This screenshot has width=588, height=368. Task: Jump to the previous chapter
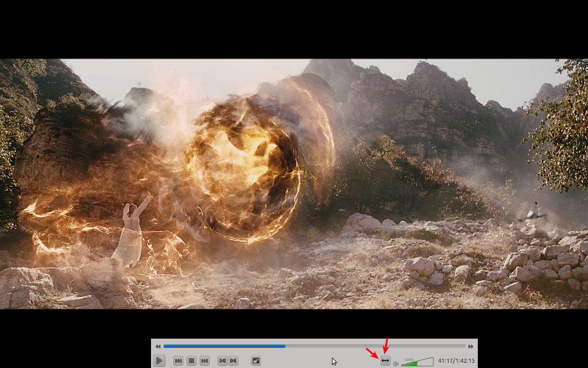222,361
